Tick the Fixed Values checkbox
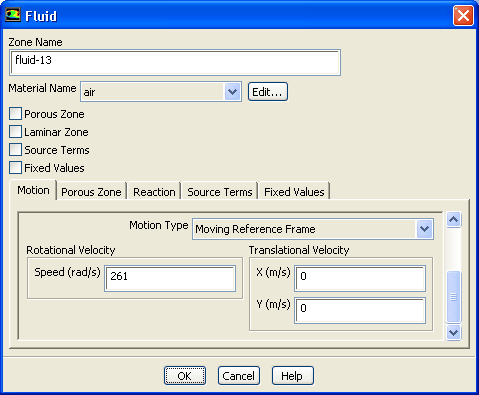Screen dimensions: 479x395 click(x=15, y=168)
